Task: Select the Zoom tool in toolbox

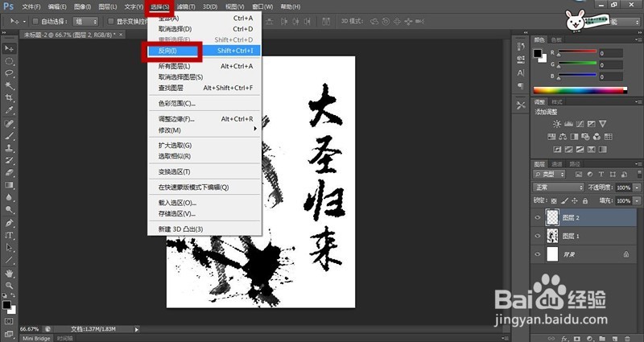Action: point(9,286)
